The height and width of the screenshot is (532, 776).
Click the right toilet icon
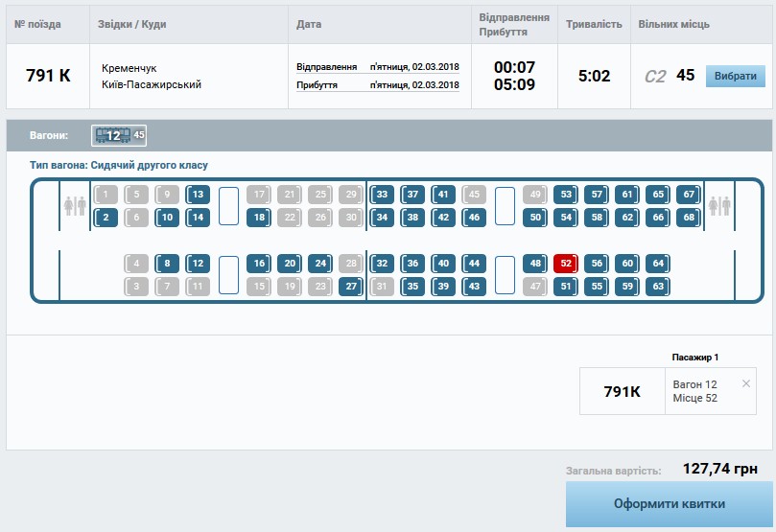pyautogui.click(x=718, y=206)
